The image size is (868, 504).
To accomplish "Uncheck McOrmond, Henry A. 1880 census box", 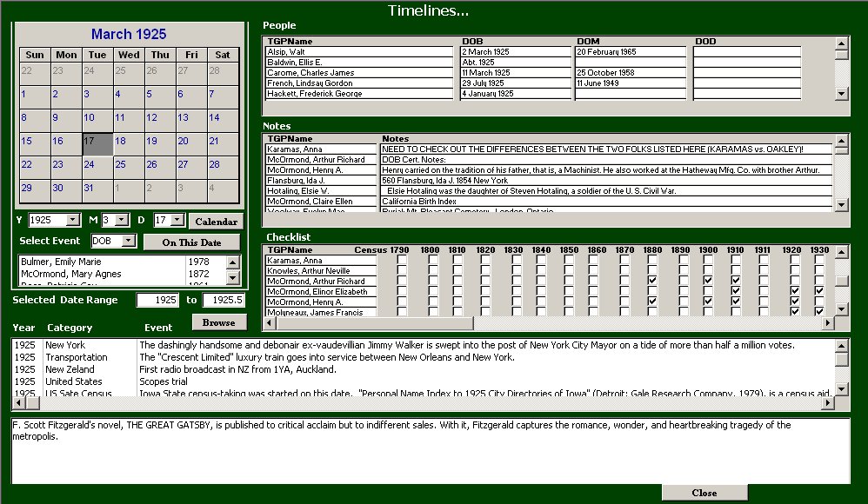I will [x=652, y=302].
